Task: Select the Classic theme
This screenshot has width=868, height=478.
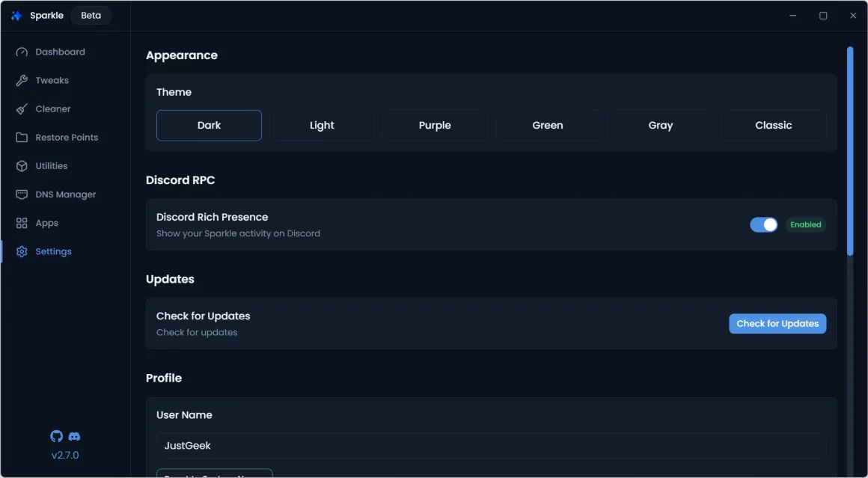Action: pos(773,126)
